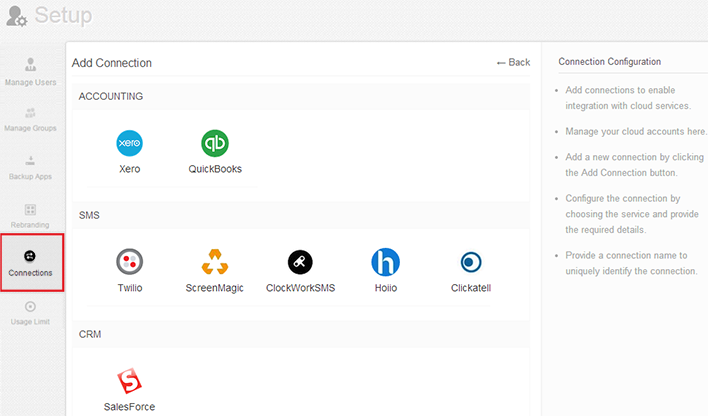Image resolution: width=708 pixels, height=416 pixels.
Task: Click the Xero label text
Action: pyautogui.click(x=130, y=169)
